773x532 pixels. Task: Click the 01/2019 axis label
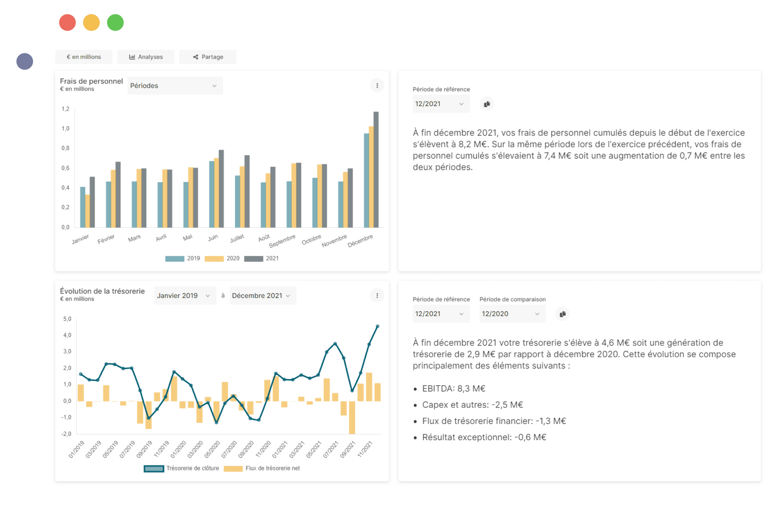pos(76,450)
